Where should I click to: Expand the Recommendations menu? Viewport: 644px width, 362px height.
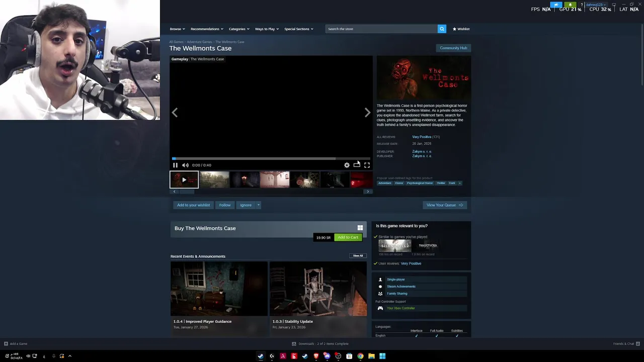(206, 29)
